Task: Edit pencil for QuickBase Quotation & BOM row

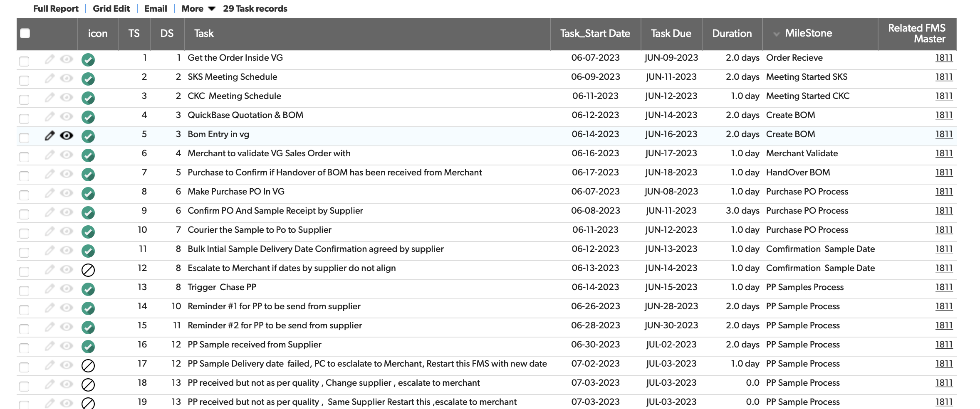Action: point(49,116)
